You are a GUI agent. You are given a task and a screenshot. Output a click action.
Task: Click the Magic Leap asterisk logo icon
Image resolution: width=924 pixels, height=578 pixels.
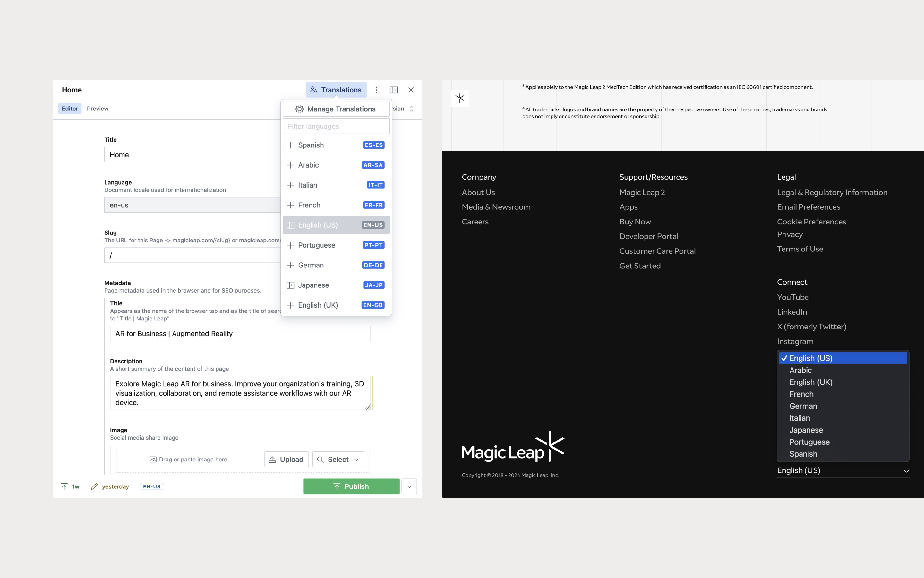click(460, 98)
